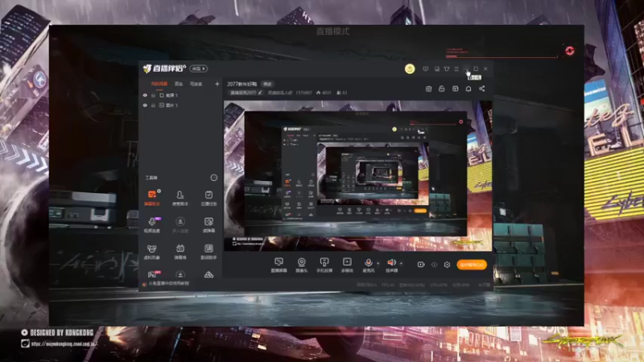Click the red round icon in background window
Viewport: 644px width, 362px height.
(x=570, y=51)
